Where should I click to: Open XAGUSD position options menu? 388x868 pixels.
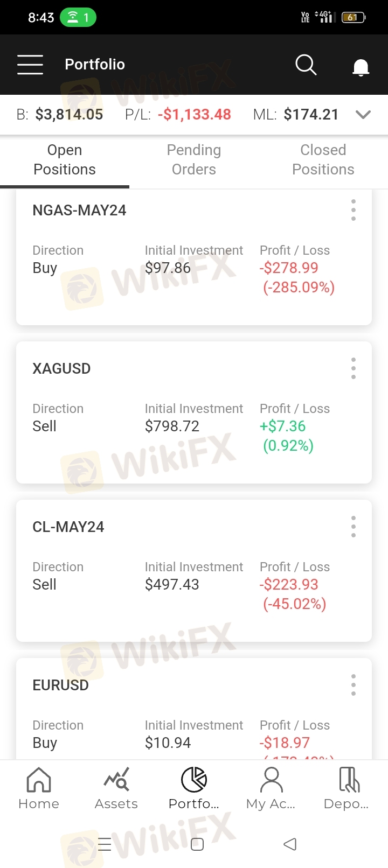(354, 368)
